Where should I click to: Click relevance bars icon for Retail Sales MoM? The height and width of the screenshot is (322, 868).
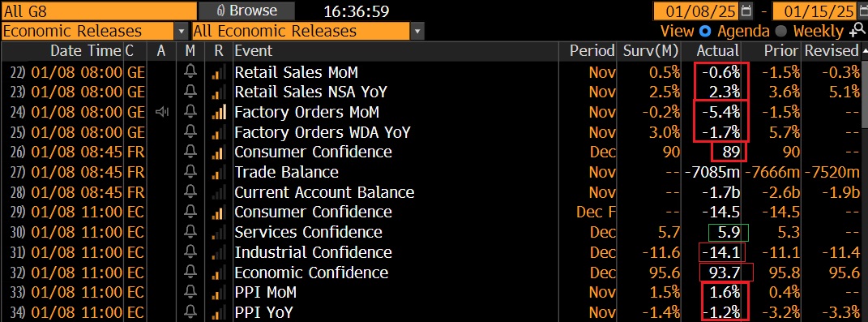tap(219, 72)
